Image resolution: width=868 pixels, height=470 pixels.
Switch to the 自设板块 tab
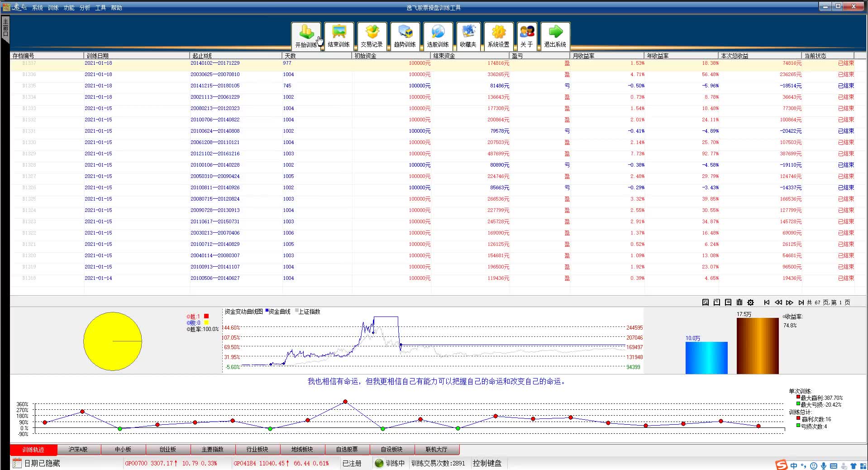[392, 449]
